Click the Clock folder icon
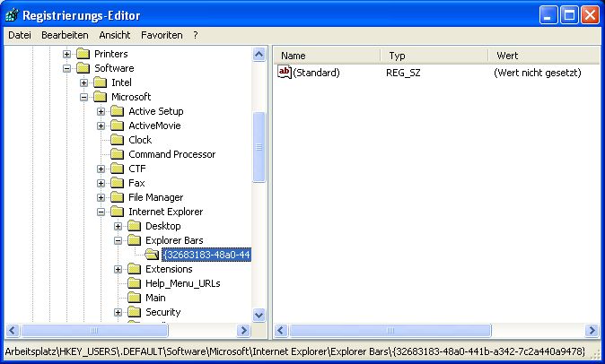This screenshot has height=364, width=605. tap(117, 140)
